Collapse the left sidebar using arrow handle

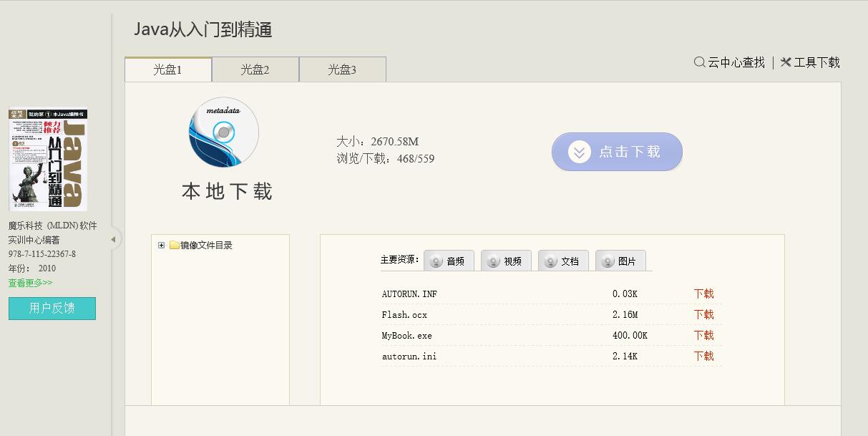pyautogui.click(x=113, y=240)
